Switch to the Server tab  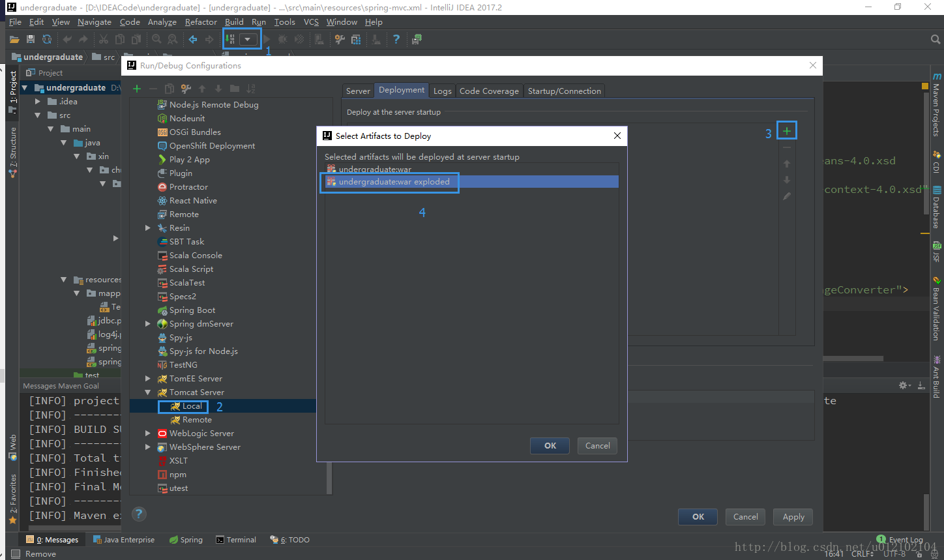point(358,91)
